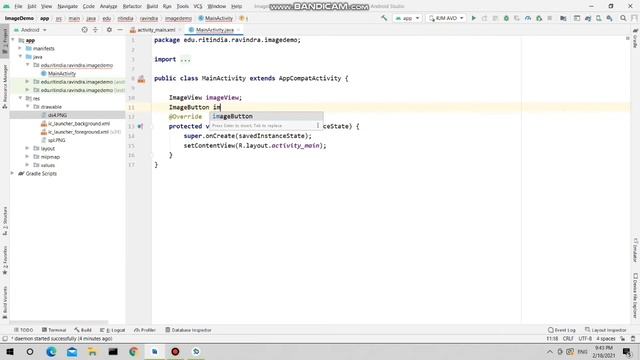This screenshot has height=360, width=640.
Task: Click the Make Project hammer icon
Action: coord(384,18)
